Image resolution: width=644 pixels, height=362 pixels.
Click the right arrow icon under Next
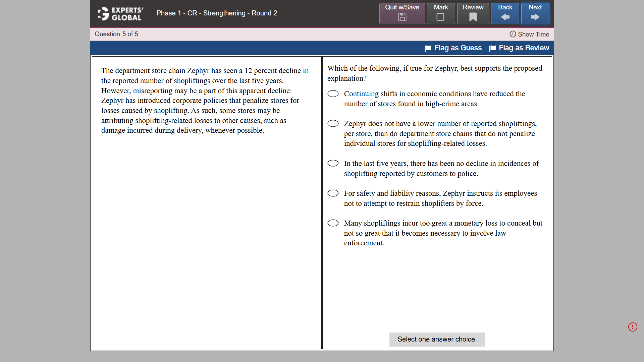[535, 17]
